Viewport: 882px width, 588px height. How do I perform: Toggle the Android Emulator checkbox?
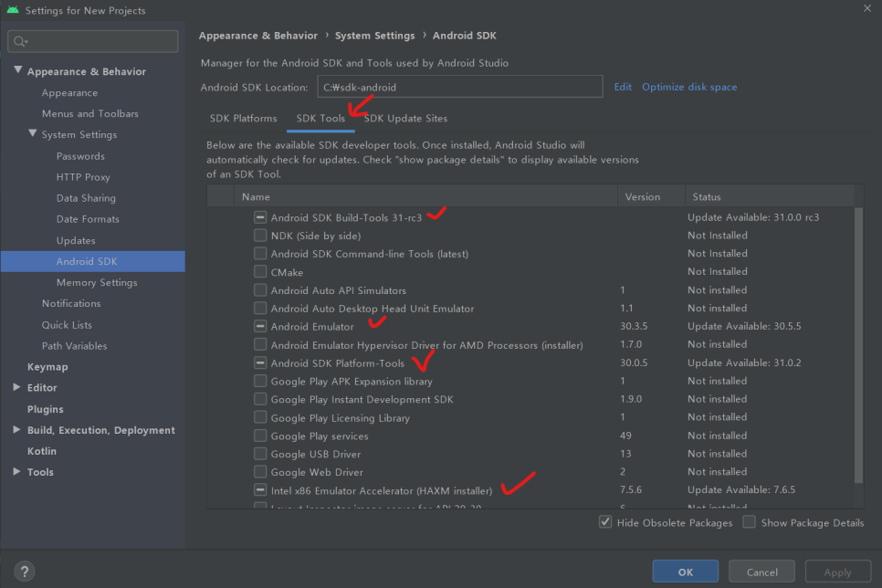[260, 326]
